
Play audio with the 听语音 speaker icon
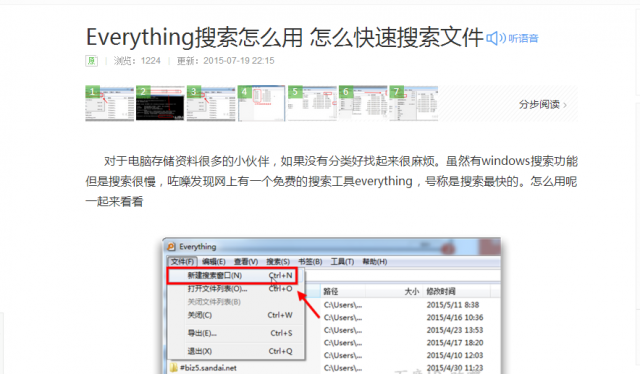point(496,38)
